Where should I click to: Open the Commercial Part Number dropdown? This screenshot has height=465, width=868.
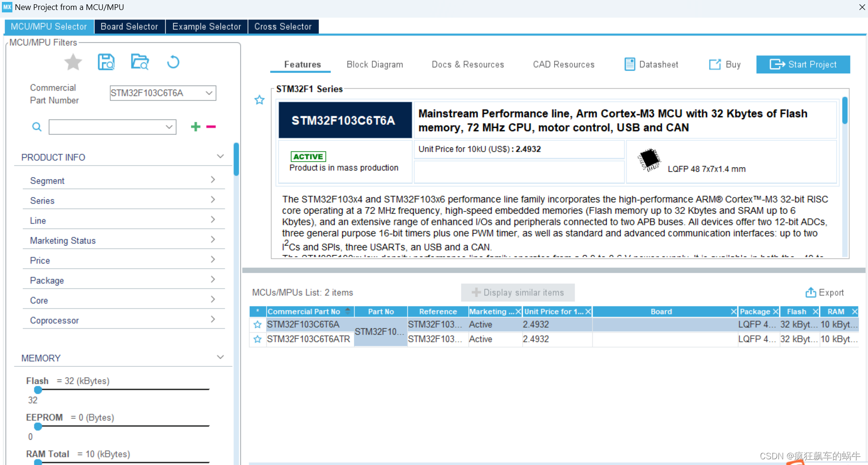(209, 93)
